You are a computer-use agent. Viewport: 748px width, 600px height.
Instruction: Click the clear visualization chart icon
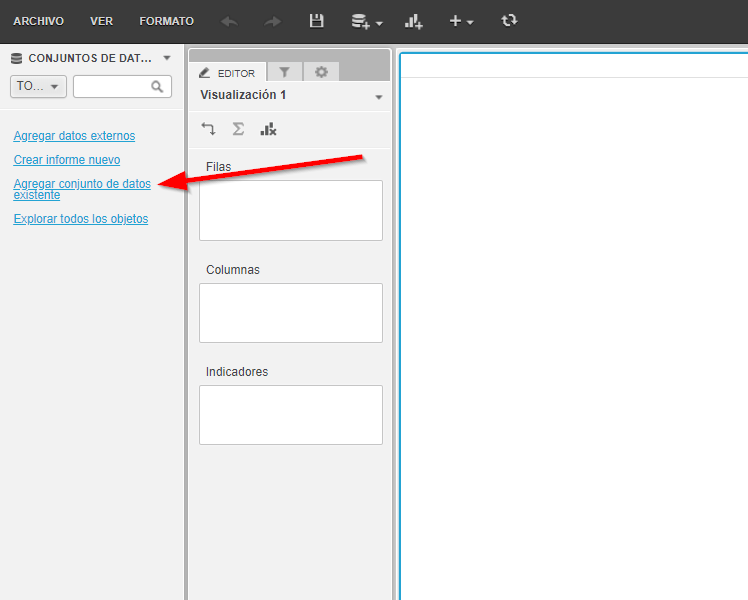[x=268, y=129]
